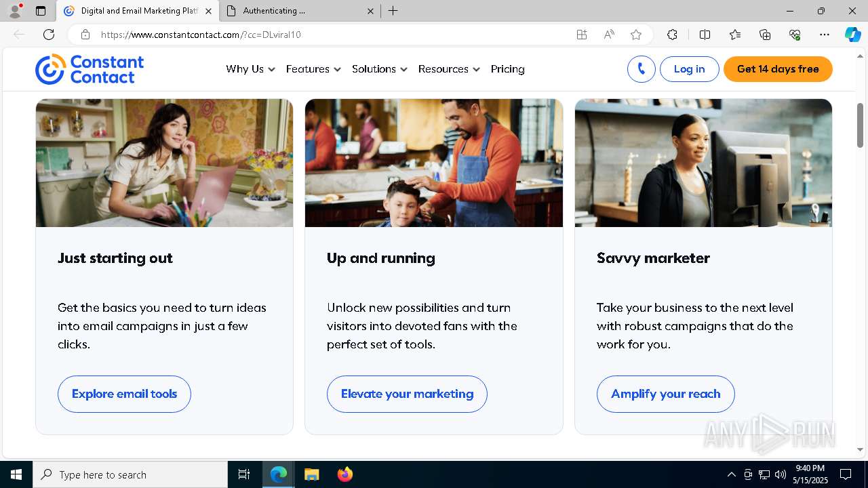The height and width of the screenshot is (488, 868).
Task: Show hidden system tray icons
Action: [x=731, y=474]
